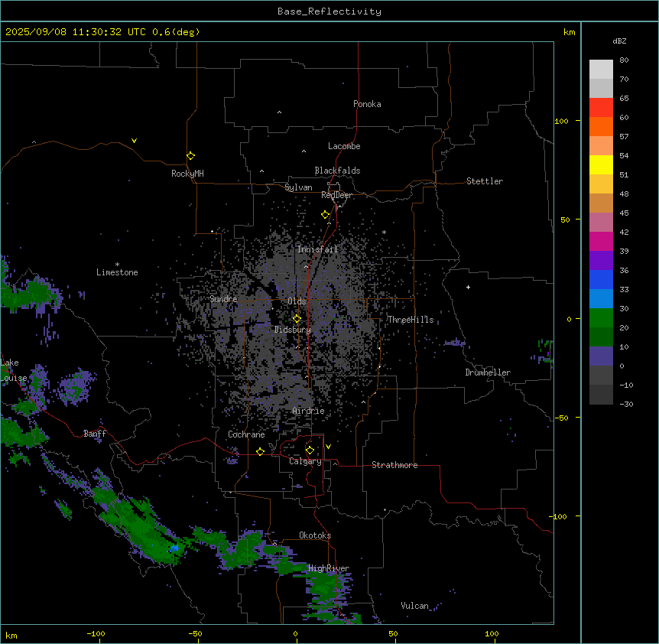Click the yellow V marker northwest of RockyMH
Screen dimensions: 659x644
coord(134,141)
